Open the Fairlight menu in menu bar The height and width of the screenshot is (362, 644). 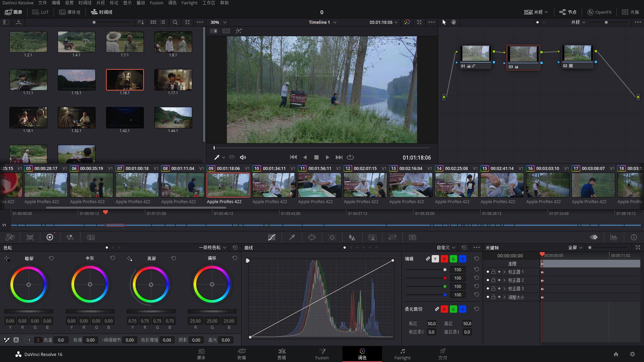(189, 3)
